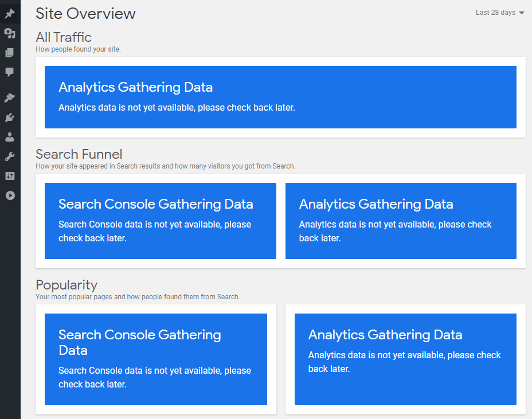Select Search Console card in Search Funnel
532x419 pixels.
pos(160,221)
